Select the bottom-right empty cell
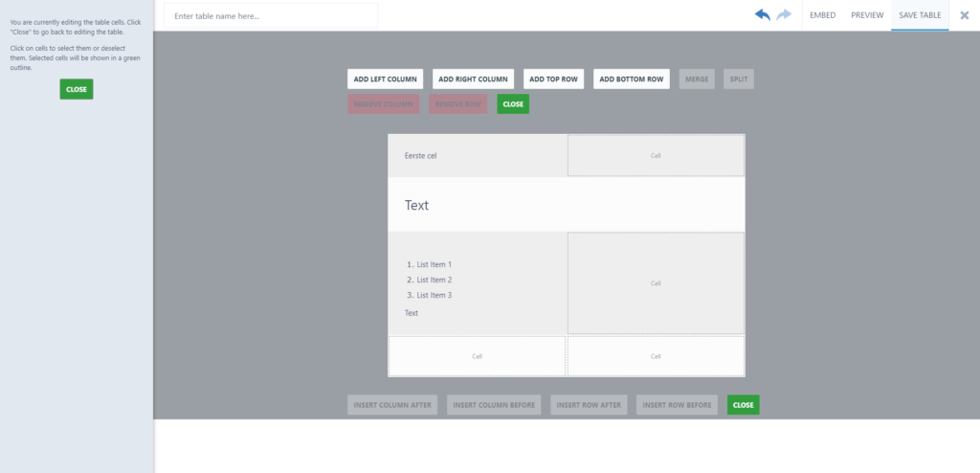Viewport: 980px width, 473px height. click(x=656, y=356)
